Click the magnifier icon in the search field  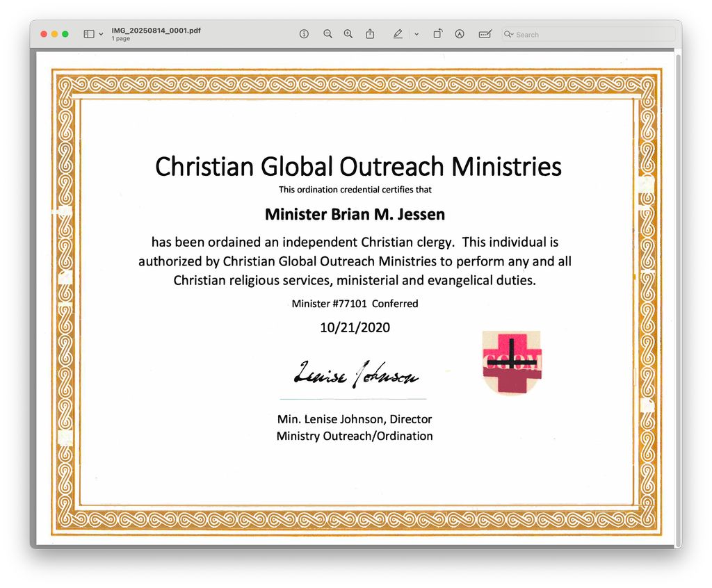click(x=508, y=35)
